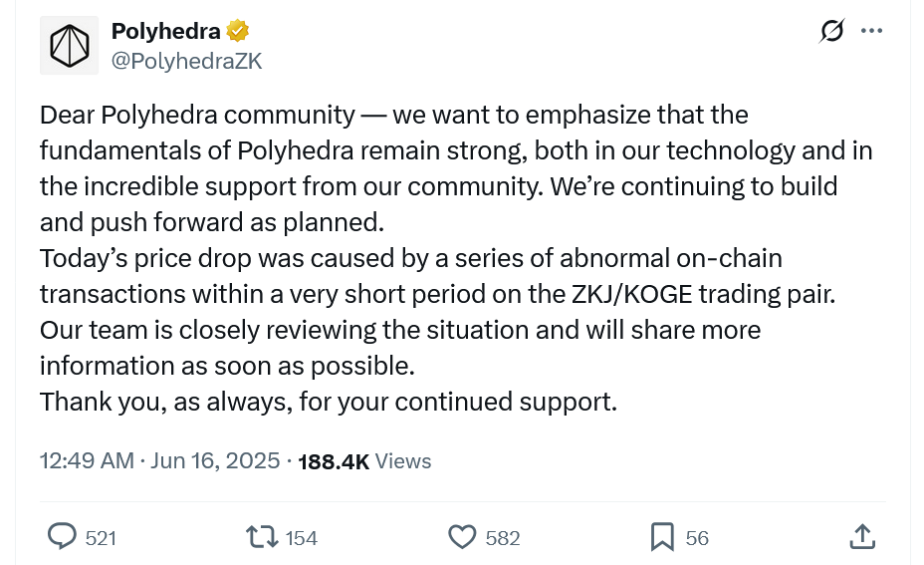This screenshot has height=565, width=924.
Task: Click the Polyhedra profile avatar
Action: click(69, 45)
